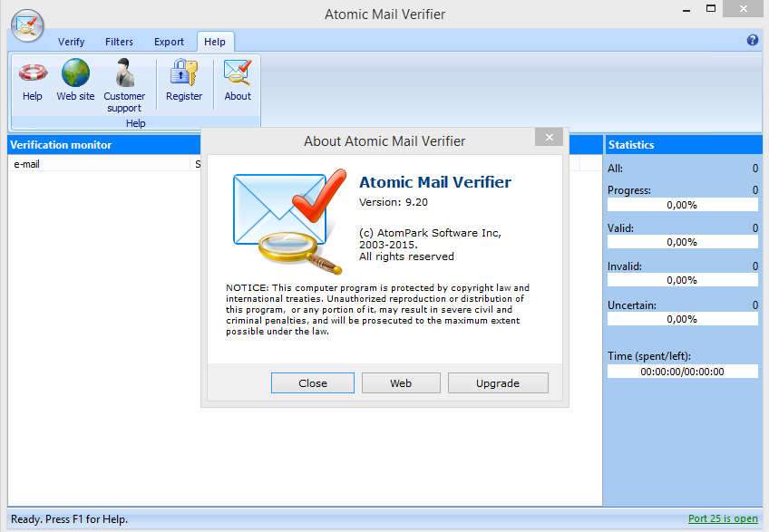Maximize the Atomic Mail Verifier window
The image size is (769, 532).
coord(711,8)
